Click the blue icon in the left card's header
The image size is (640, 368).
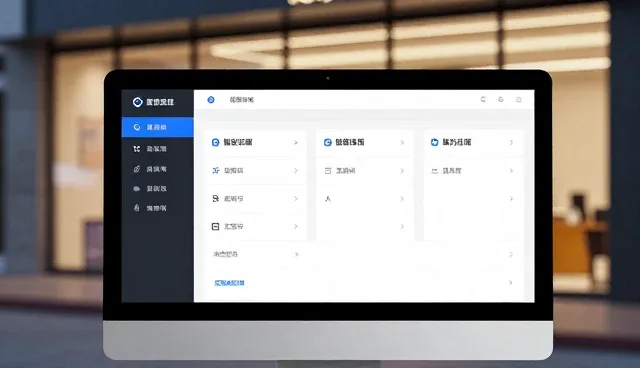(216, 142)
